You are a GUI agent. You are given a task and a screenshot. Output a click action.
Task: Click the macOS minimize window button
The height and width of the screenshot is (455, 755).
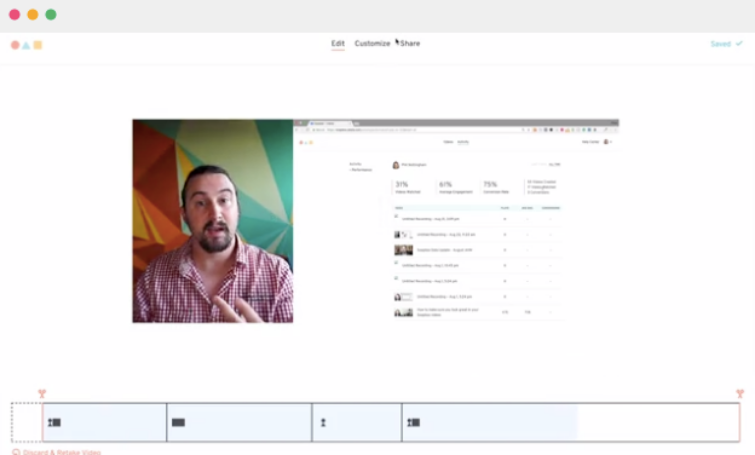33,14
